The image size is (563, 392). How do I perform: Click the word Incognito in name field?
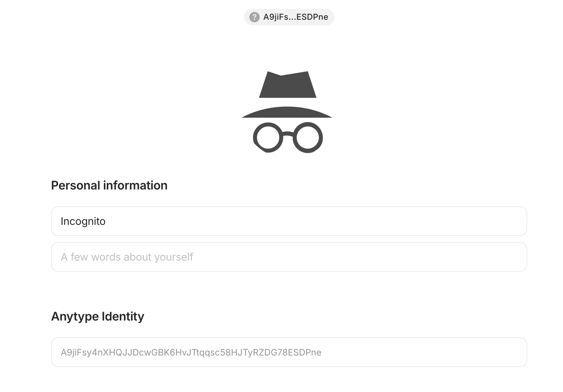tap(83, 221)
